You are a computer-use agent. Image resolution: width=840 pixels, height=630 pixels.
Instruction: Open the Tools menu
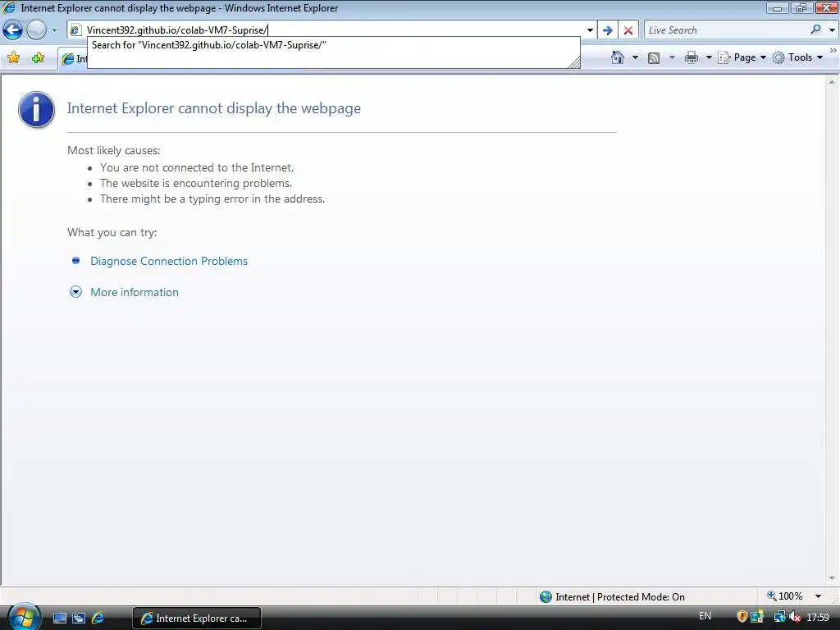pos(797,57)
